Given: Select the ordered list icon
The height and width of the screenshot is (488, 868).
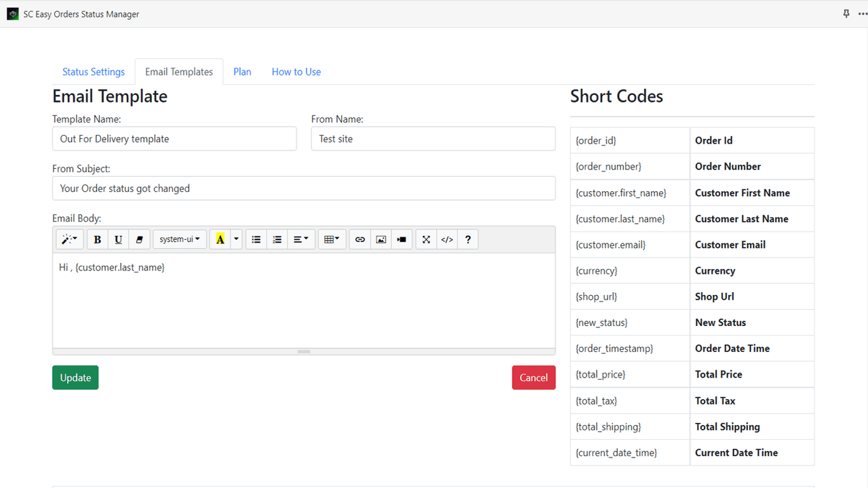Looking at the screenshot, I should (277, 239).
